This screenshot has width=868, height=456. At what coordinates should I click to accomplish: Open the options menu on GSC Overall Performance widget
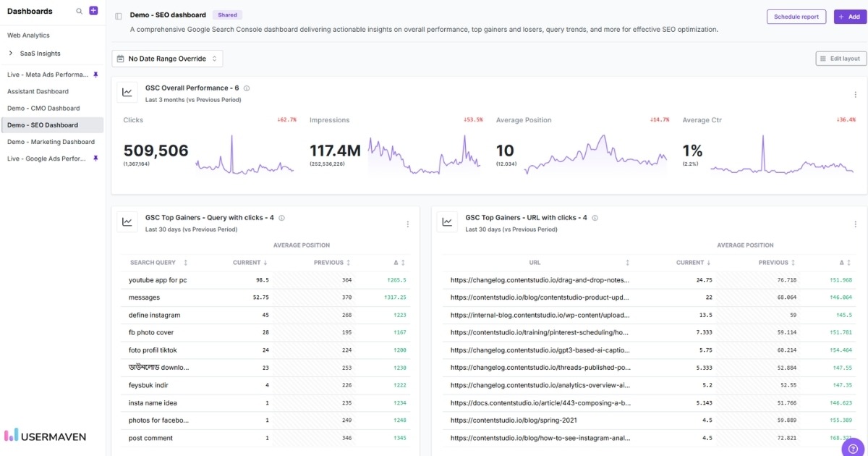click(x=855, y=93)
